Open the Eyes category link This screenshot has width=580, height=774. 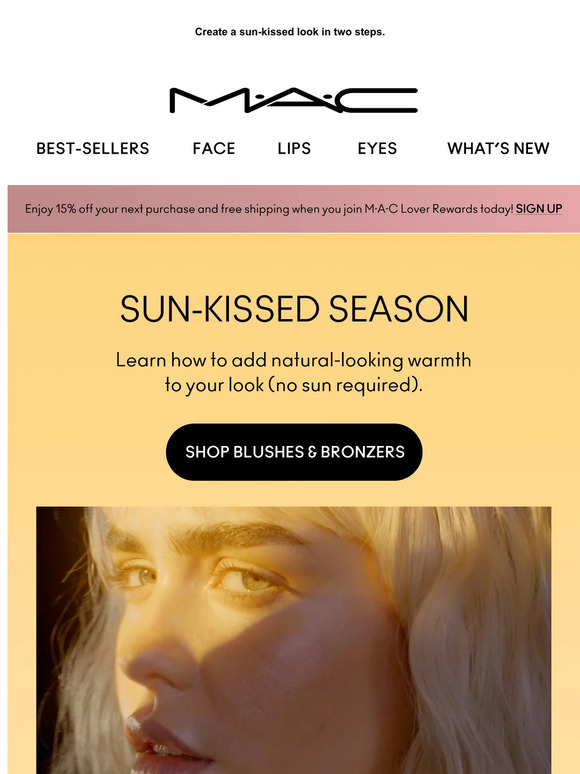pos(377,148)
